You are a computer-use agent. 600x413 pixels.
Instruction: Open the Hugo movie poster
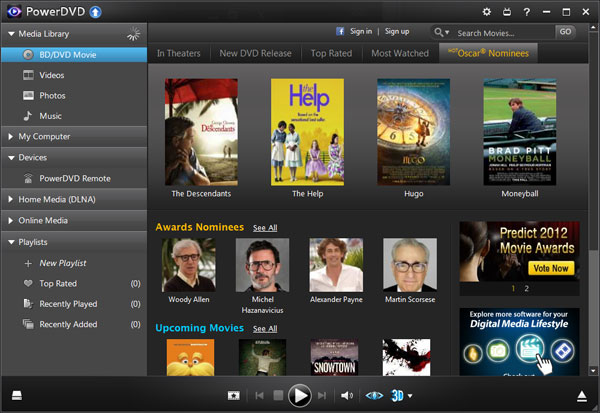(x=413, y=132)
